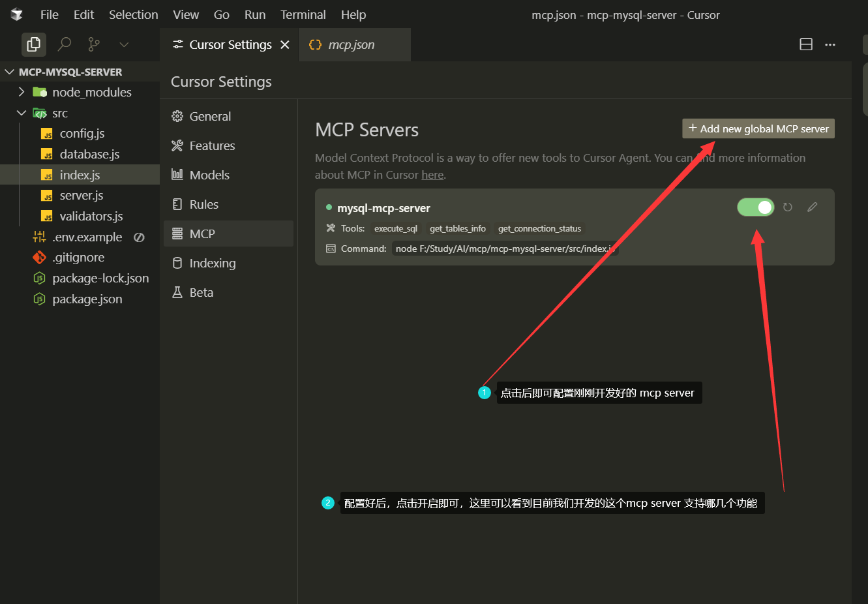Click Add new global MCP server button

(758, 128)
